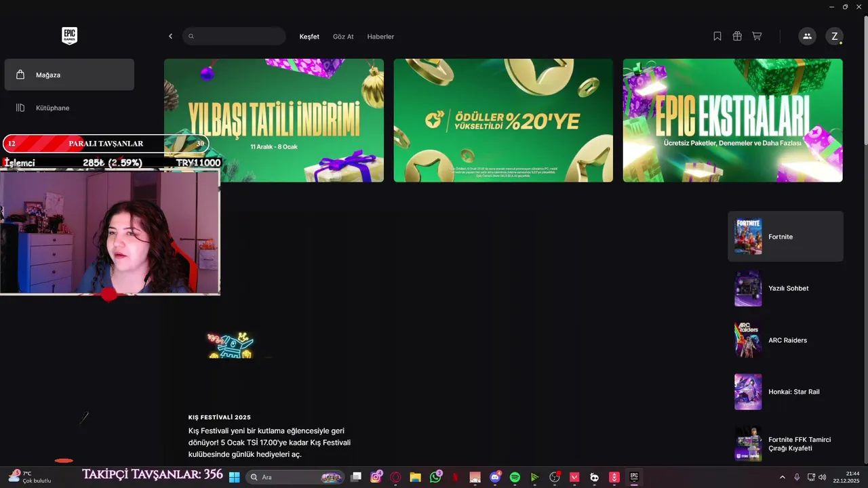Screen dimensions: 868x488
Task: Click the Epic store search field
Action: [234, 37]
